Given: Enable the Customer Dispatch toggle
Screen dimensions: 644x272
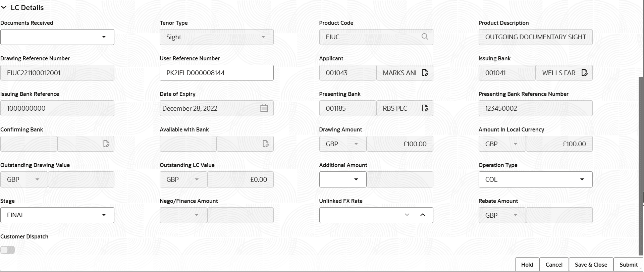Looking at the screenshot, I should 8,250.
